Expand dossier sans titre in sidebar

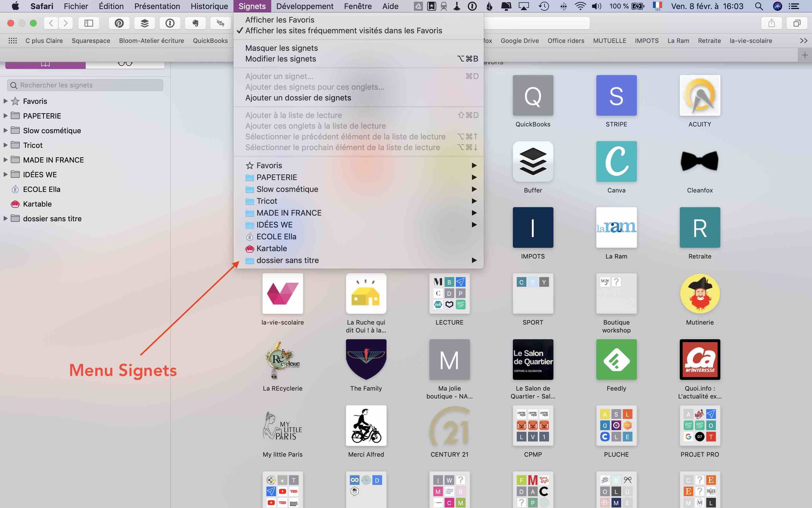[6, 218]
